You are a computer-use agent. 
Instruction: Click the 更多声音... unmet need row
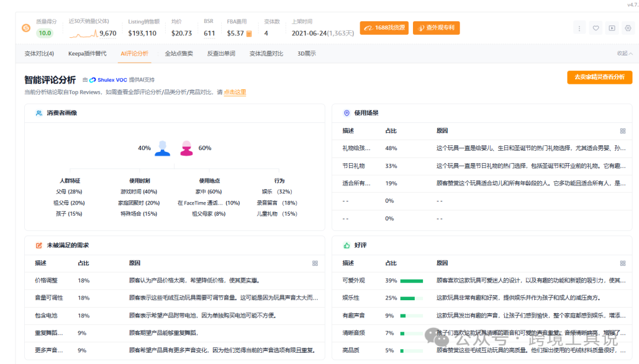pyautogui.click(x=175, y=350)
